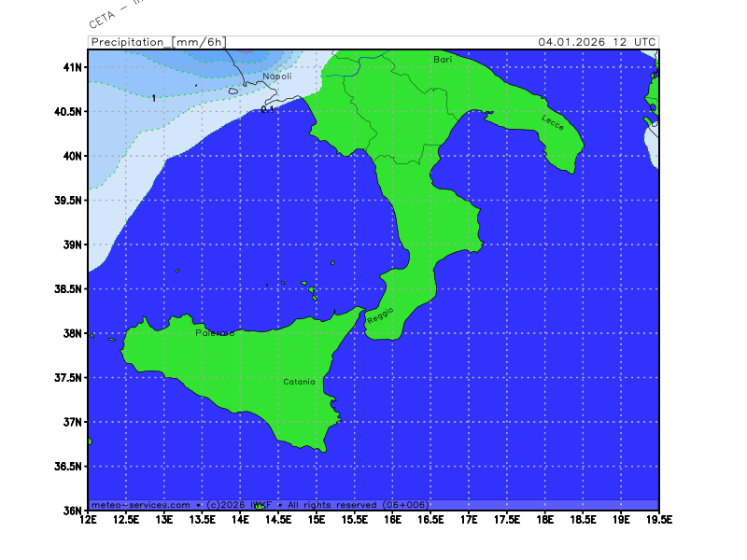The height and width of the screenshot is (560, 747).
Task: Click the 15E longitude axis label
Action: pyautogui.click(x=317, y=519)
